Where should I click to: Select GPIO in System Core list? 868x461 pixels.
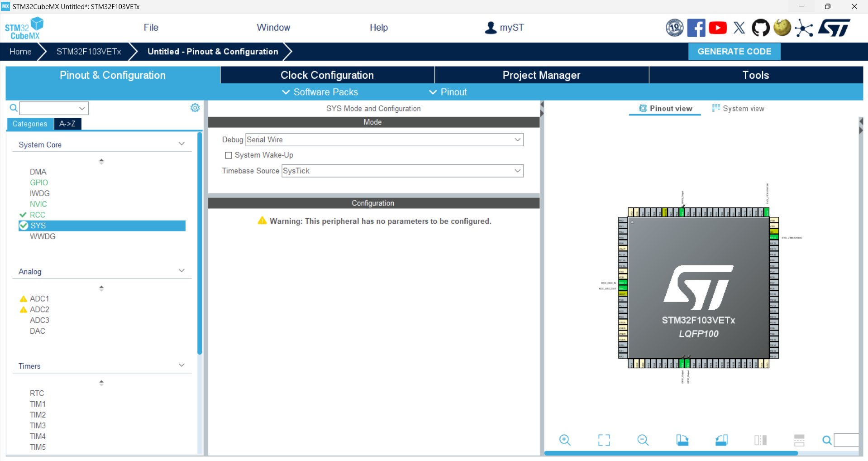[39, 182]
